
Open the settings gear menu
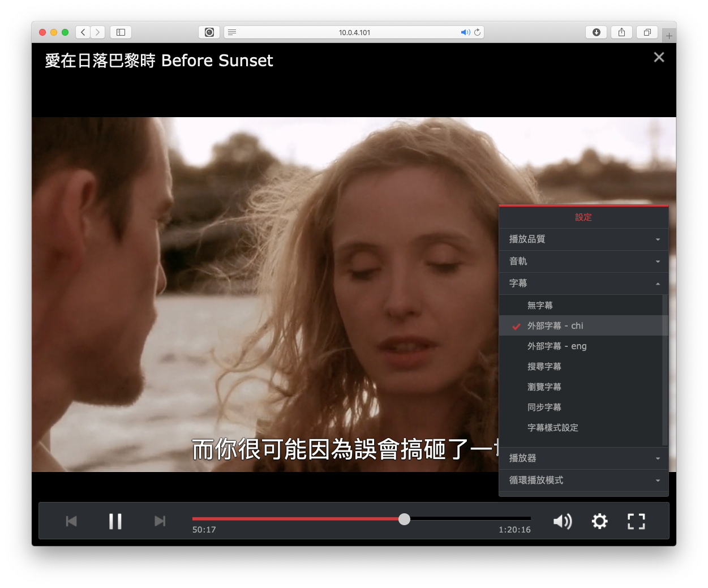tap(600, 521)
